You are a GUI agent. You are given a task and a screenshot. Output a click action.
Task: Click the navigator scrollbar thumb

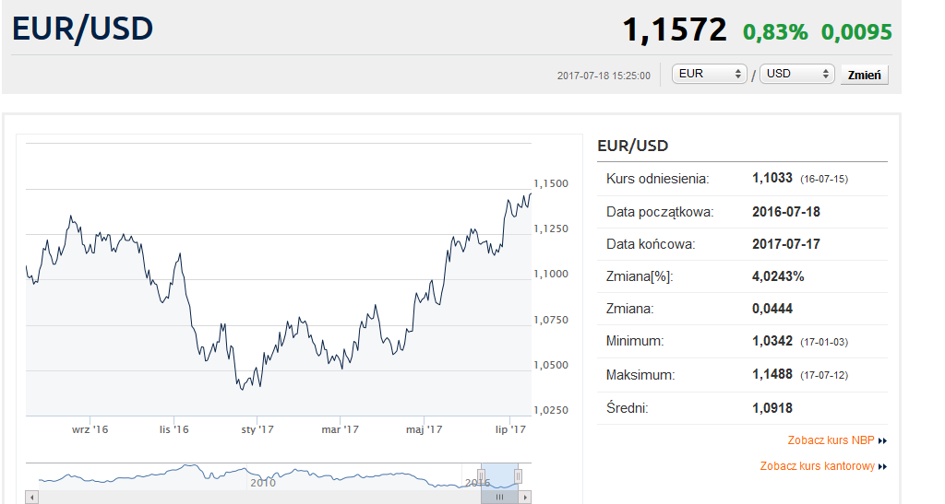pos(500,496)
